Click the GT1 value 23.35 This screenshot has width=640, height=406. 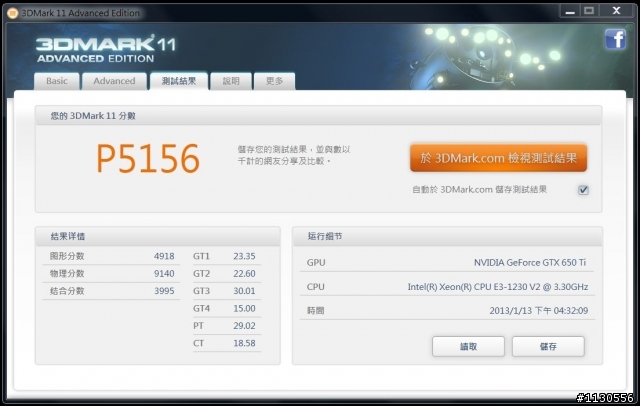point(244,256)
